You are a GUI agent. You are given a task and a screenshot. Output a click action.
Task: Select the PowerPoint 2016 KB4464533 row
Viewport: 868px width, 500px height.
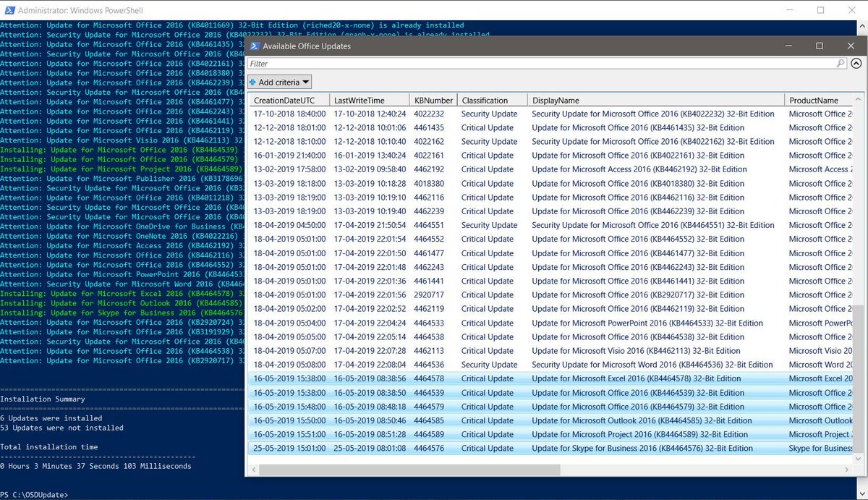coord(551,323)
